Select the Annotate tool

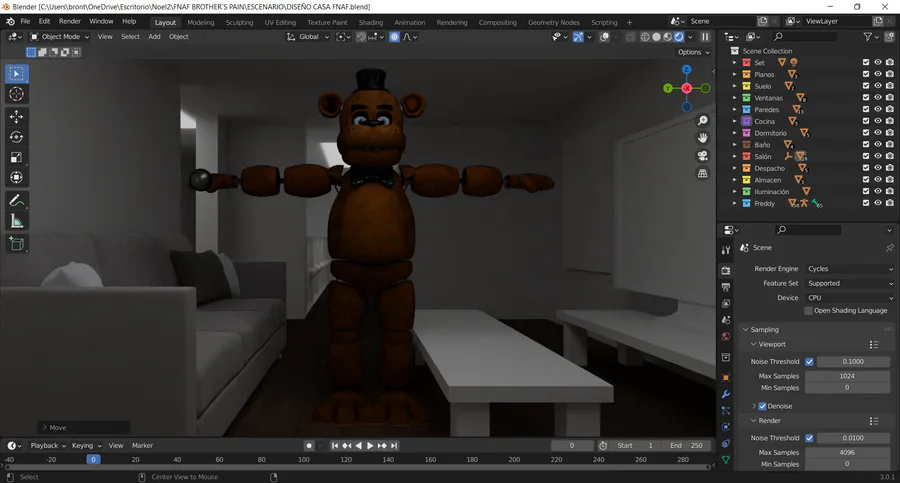tap(17, 200)
